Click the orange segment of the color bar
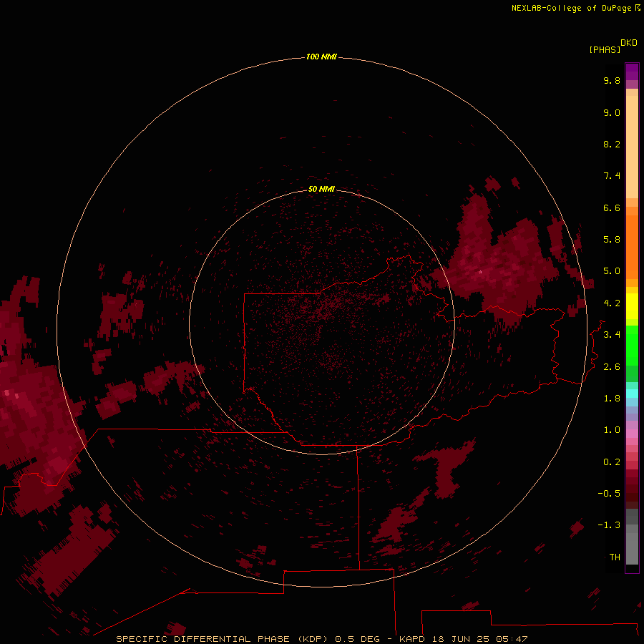This screenshot has height=644, width=644. click(632, 246)
